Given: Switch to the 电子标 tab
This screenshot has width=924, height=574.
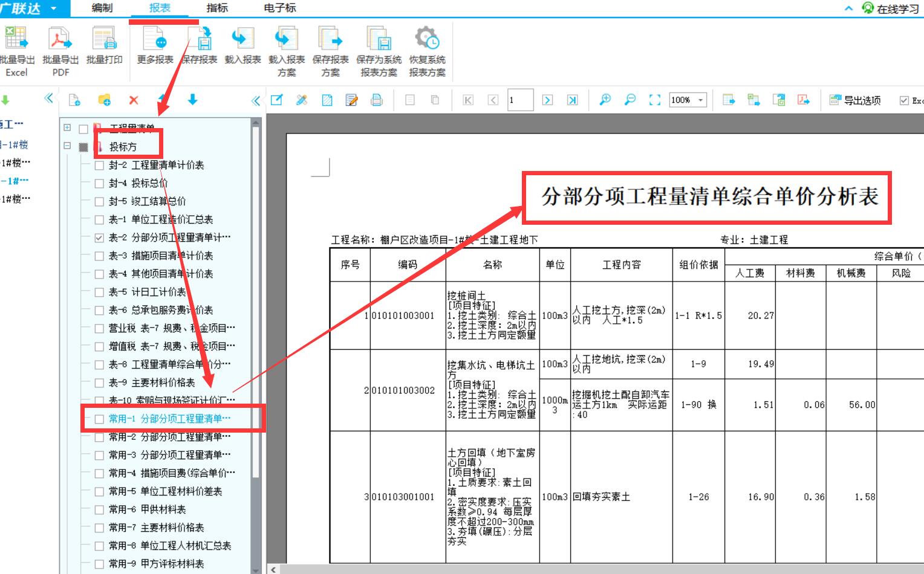Looking at the screenshot, I should point(280,8).
